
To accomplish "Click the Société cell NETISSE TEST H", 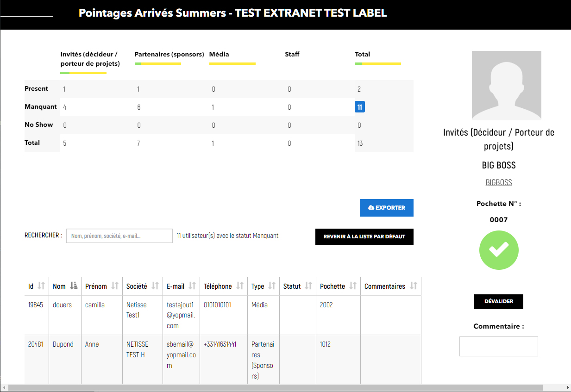I will pos(138,349).
